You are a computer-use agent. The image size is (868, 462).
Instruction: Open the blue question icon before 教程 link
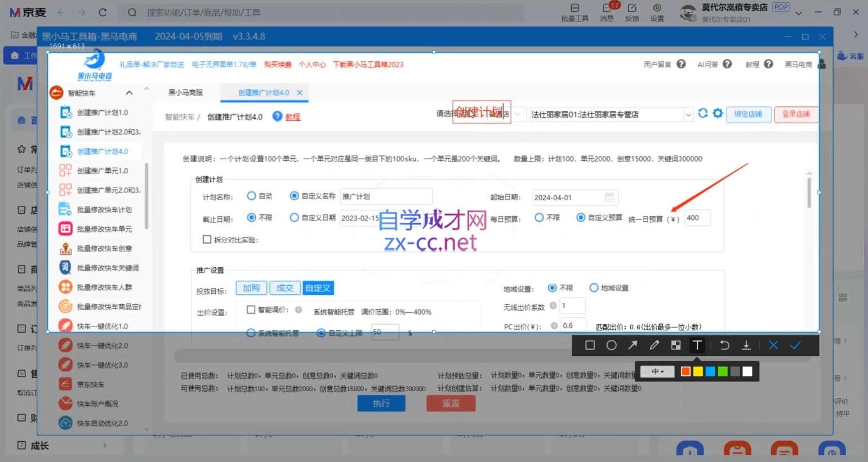pos(277,116)
